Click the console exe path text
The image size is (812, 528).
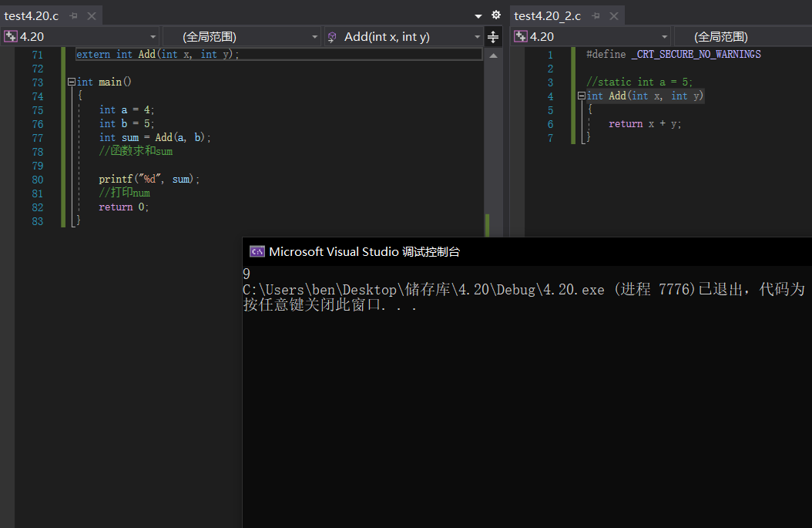pos(424,289)
